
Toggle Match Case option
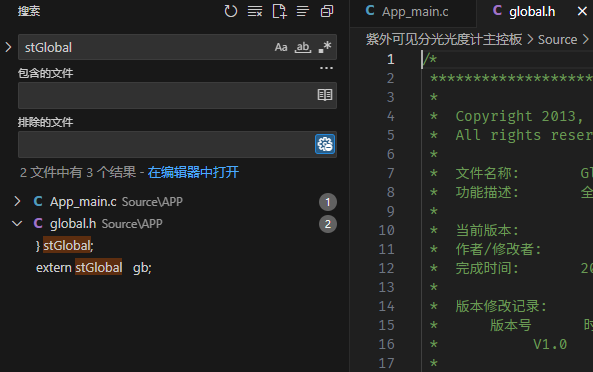(x=281, y=47)
